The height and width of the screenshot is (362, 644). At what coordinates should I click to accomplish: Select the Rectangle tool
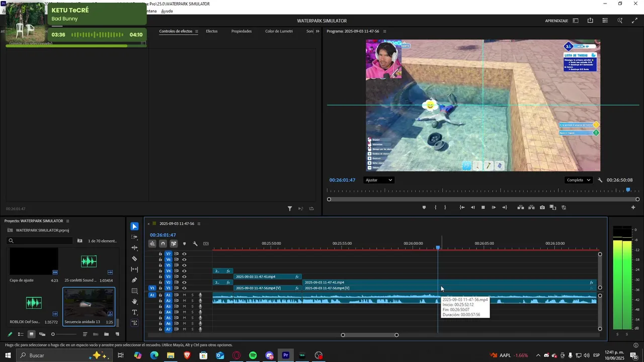[134, 291]
